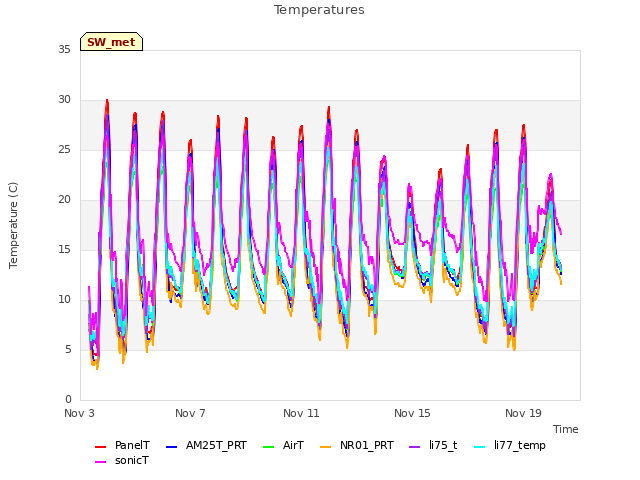Click the Nov 11 x-axis label
The height and width of the screenshot is (480, 640).
[x=301, y=413]
